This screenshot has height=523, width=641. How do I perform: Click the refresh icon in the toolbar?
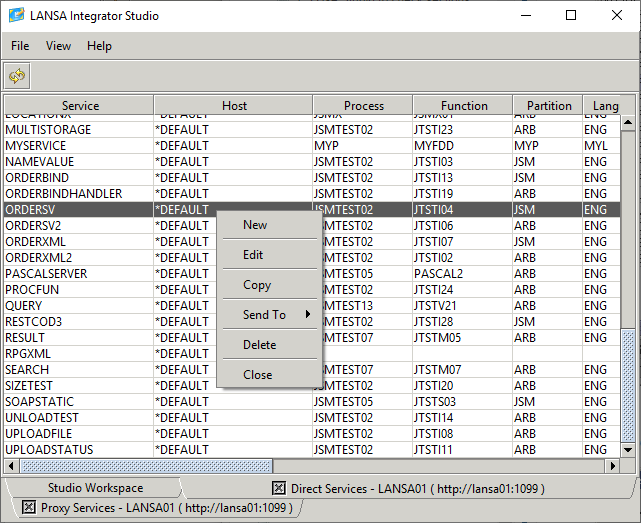[x=17, y=76]
